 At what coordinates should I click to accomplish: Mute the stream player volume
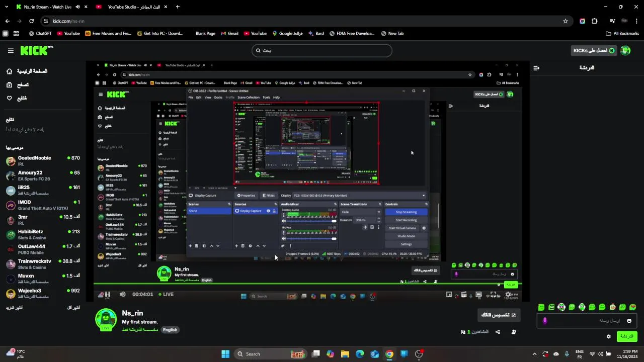point(122,295)
